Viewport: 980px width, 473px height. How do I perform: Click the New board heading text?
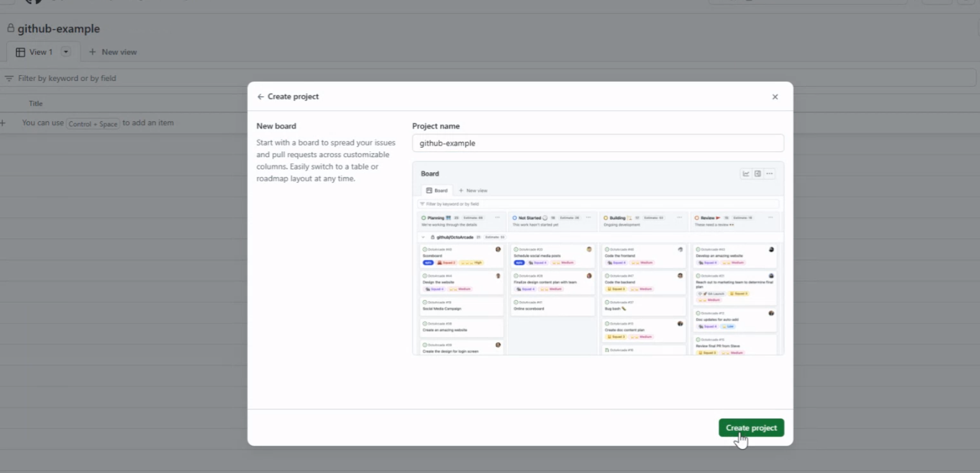click(x=276, y=126)
